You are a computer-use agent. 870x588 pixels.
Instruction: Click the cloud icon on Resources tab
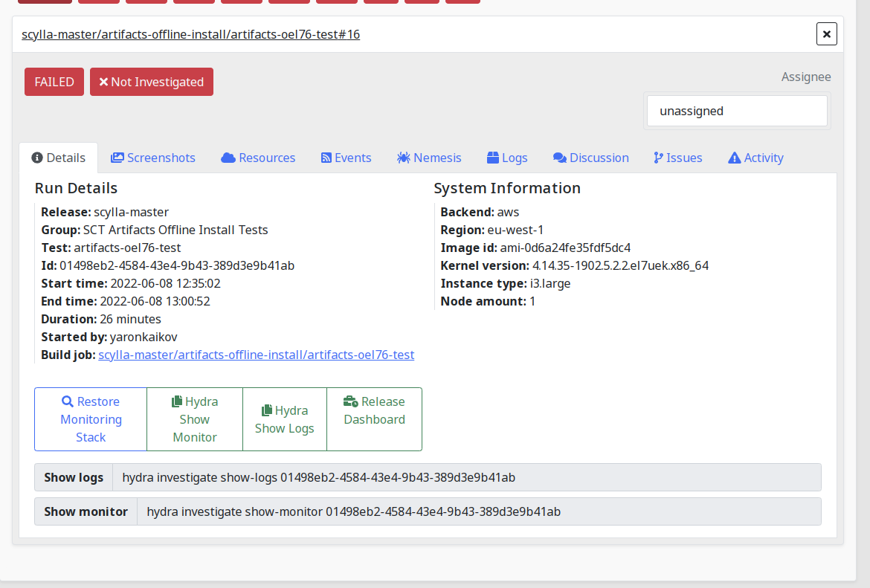point(228,158)
